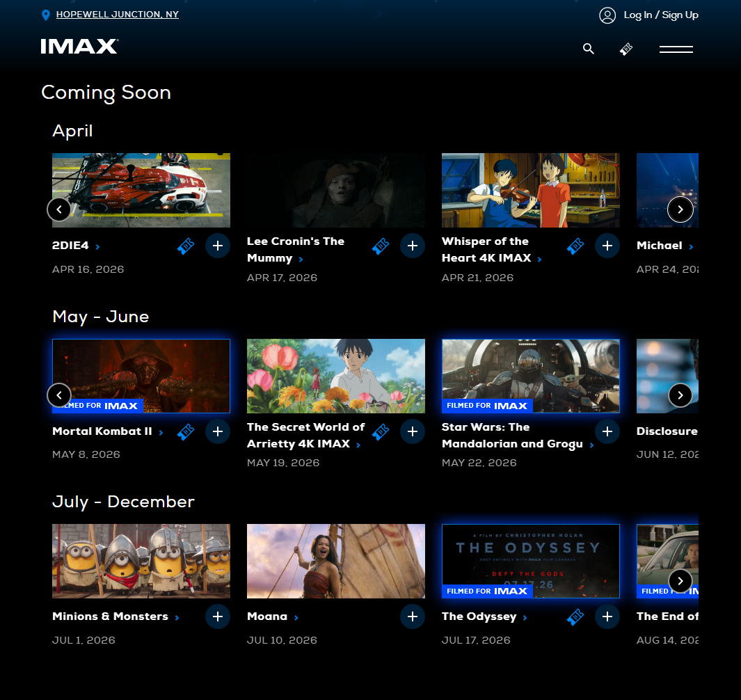Add The Odyssey to watchlist
This screenshot has width=741, height=700.
607,617
